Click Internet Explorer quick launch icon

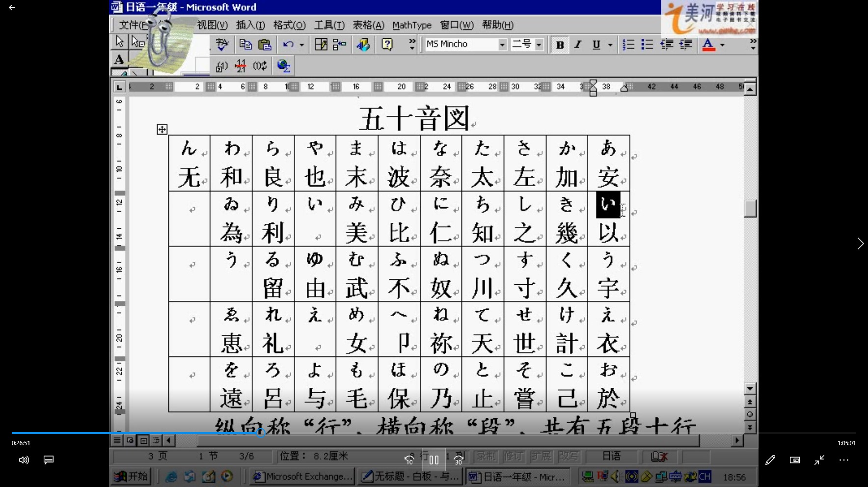click(171, 476)
